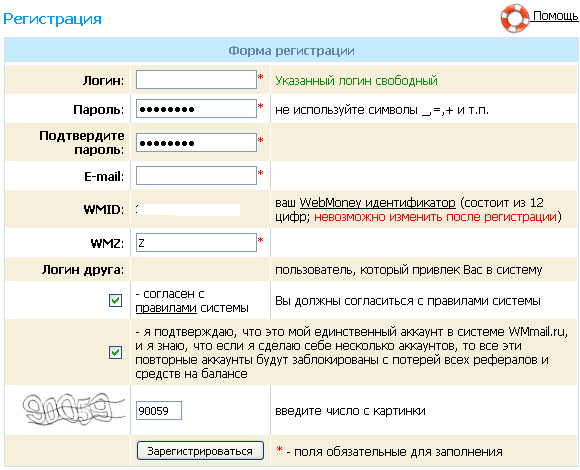The height and width of the screenshot is (470, 580).
Task: Click the WMID: label
Action: [104, 209]
